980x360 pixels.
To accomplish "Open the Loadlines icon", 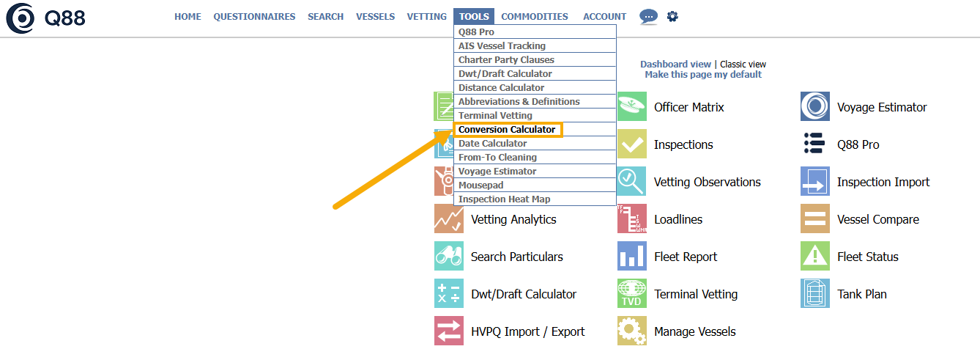I will (632, 219).
